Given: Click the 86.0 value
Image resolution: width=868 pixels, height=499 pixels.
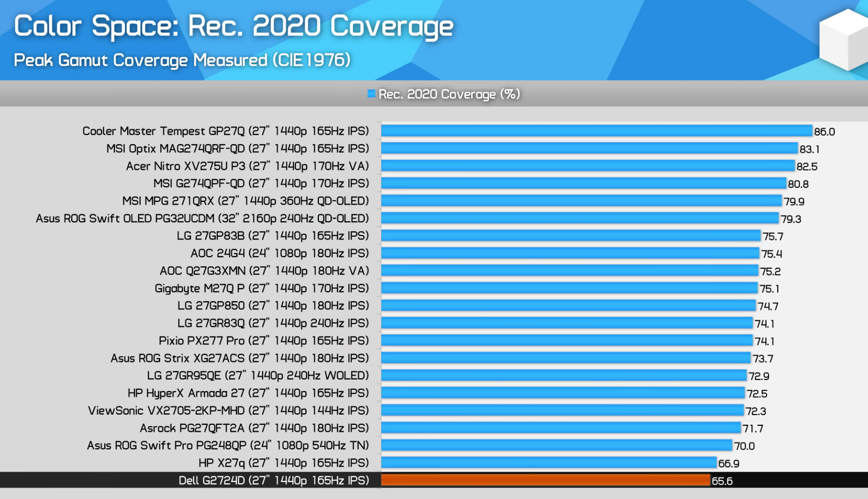Looking at the screenshot, I should click(825, 132).
